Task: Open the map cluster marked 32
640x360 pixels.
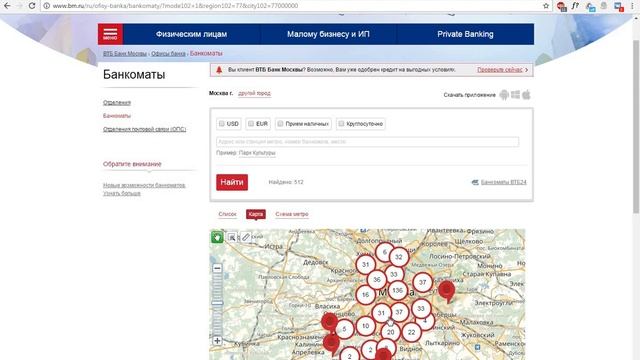Action: (399, 257)
